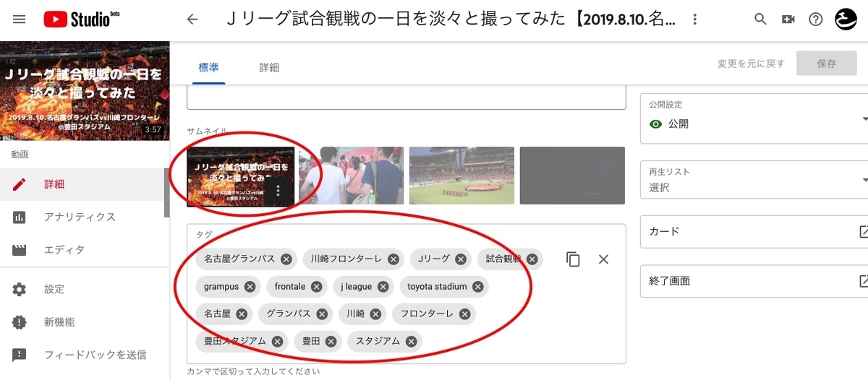Open the 終了画面 editor
The height and width of the screenshot is (380, 868).
[x=754, y=281]
